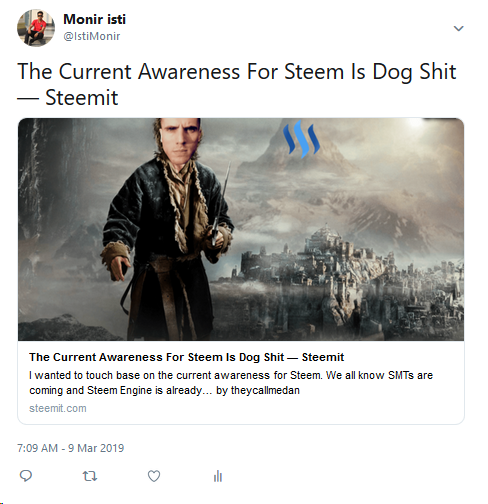Expand the tweet options chevron menu
The width and height of the screenshot is (488, 504).
click(459, 28)
